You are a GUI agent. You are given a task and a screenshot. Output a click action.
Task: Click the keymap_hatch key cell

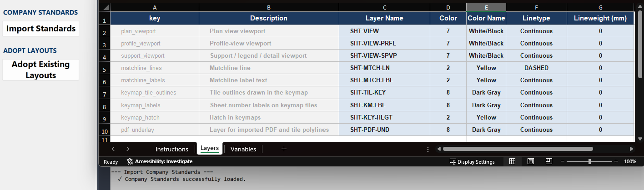(x=155, y=117)
